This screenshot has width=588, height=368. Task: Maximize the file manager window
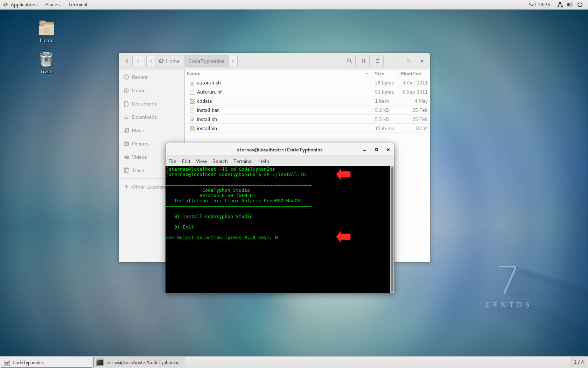(408, 61)
